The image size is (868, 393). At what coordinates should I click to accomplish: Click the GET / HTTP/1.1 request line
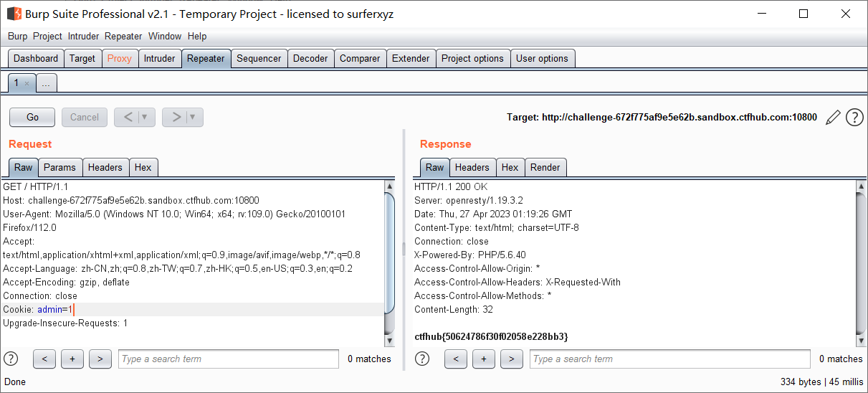[x=35, y=186]
